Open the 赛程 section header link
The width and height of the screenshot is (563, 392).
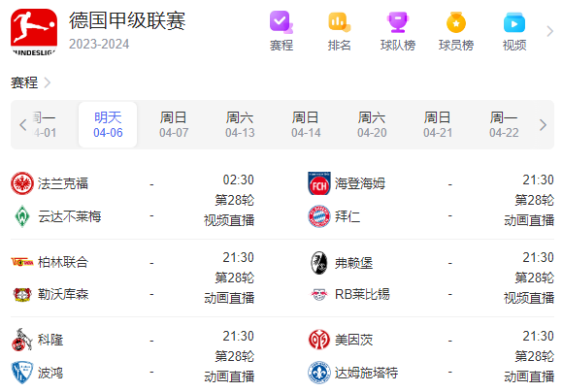[30, 82]
